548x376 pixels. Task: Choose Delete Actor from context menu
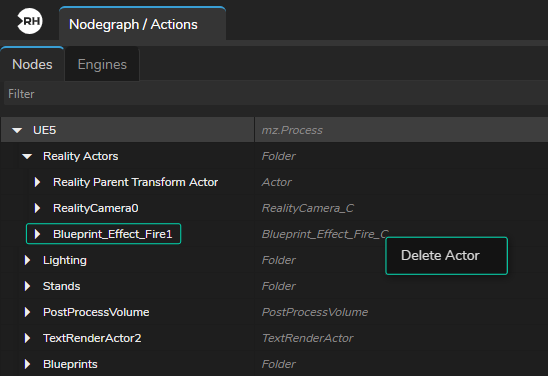coord(446,256)
